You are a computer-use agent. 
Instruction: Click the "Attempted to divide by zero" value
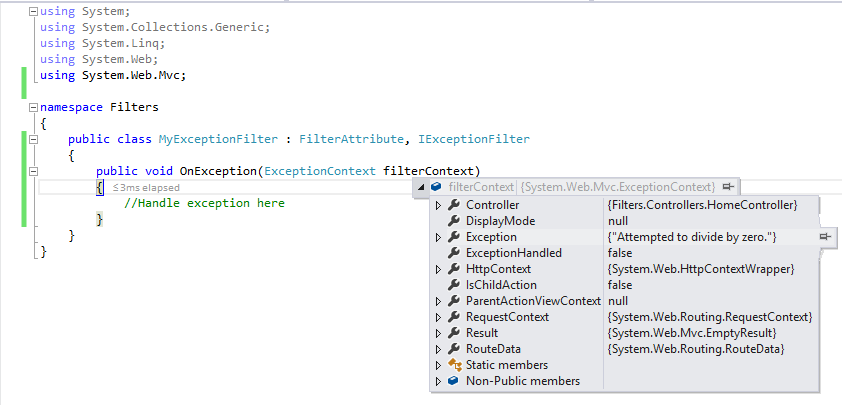(x=692, y=237)
